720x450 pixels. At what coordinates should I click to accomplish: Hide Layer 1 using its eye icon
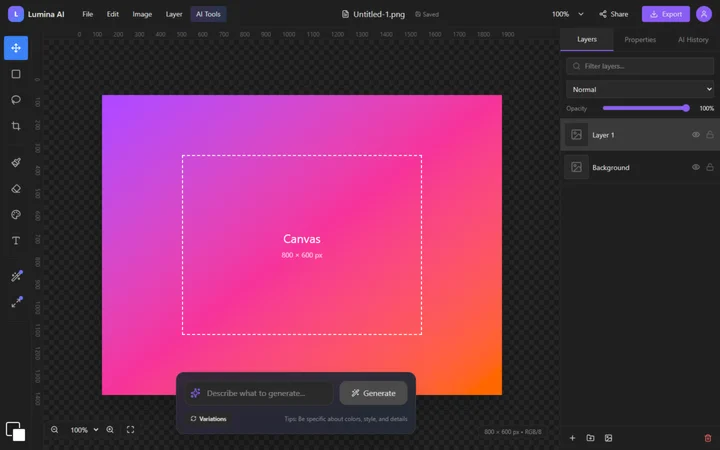coord(696,135)
